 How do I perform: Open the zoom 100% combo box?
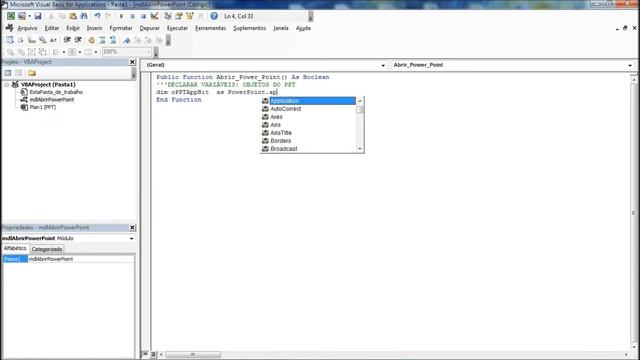pos(127,52)
